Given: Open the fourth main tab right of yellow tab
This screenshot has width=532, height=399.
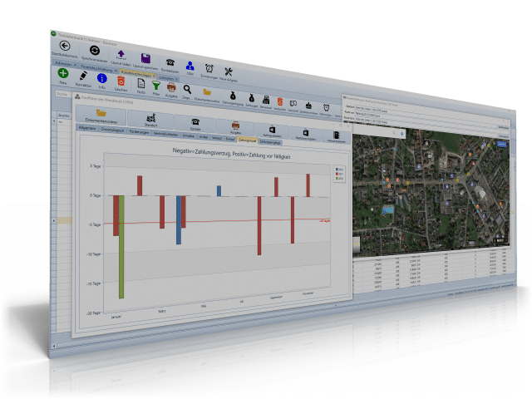Looking at the screenshot, I should point(166,78).
